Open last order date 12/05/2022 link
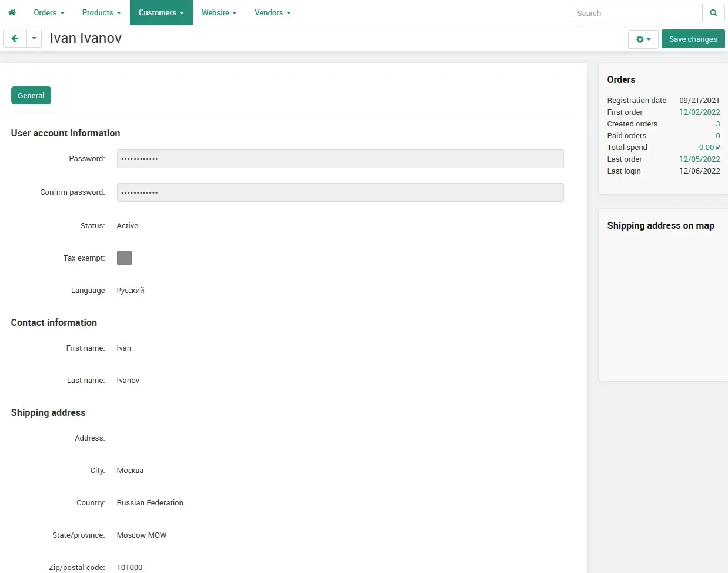Image resolution: width=728 pixels, height=573 pixels. click(699, 159)
